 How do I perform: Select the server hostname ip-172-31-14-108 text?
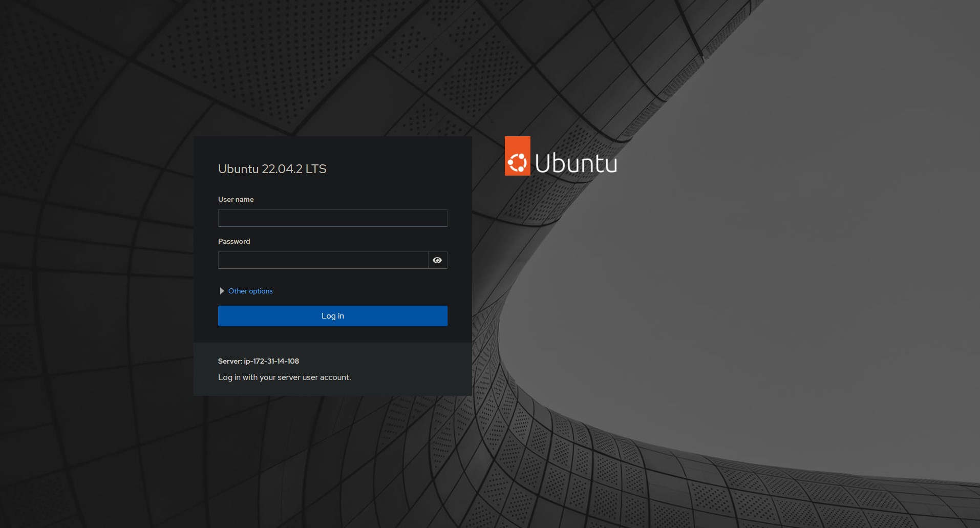tap(271, 361)
